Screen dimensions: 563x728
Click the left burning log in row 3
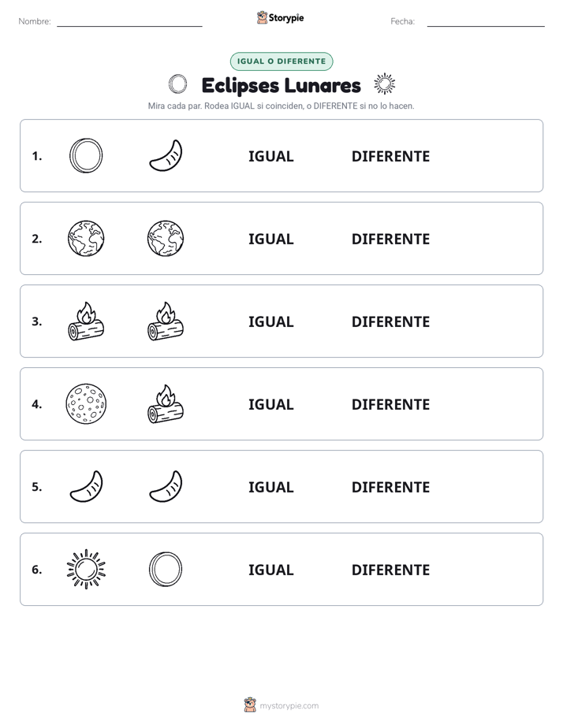pyautogui.click(x=86, y=321)
